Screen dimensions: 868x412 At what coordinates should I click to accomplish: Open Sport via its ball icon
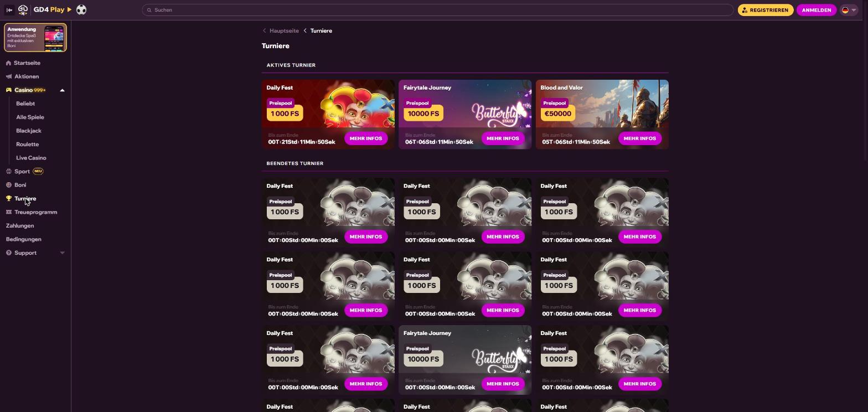tap(8, 172)
